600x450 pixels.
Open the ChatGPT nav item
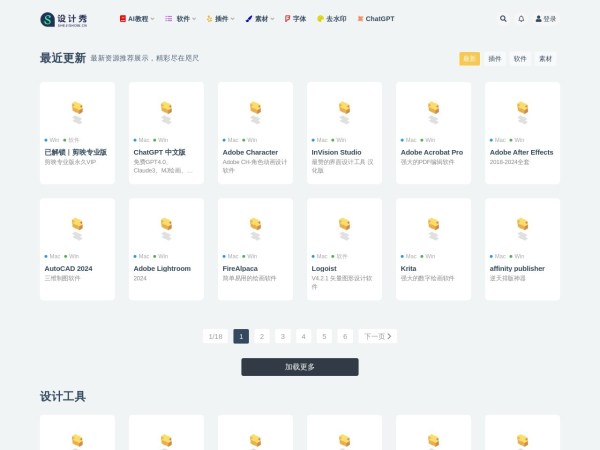[x=376, y=19]
